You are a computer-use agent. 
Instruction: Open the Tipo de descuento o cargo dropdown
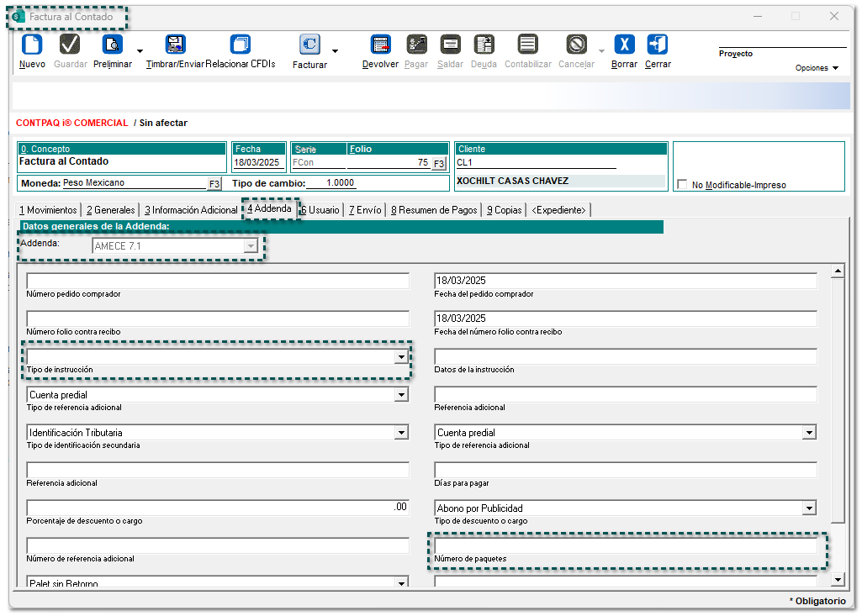(809, 508)
